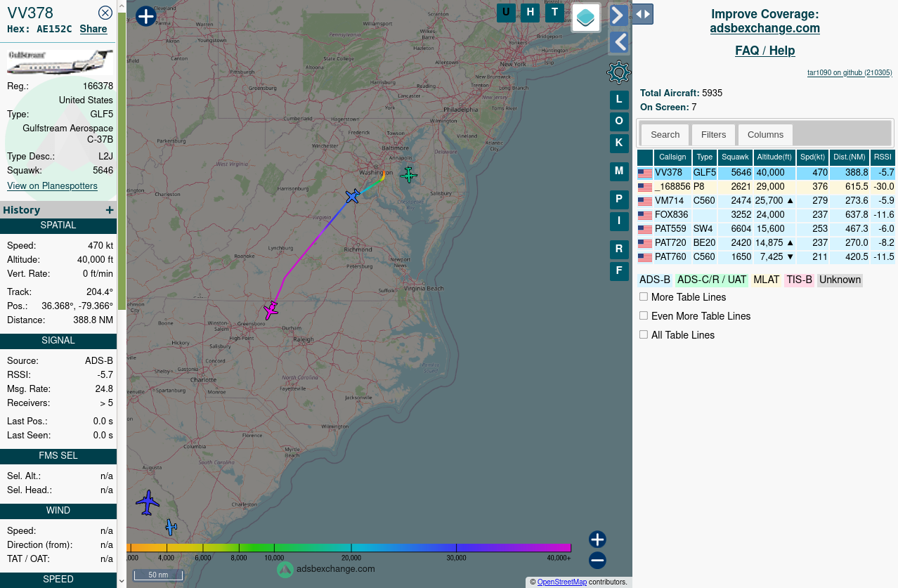Toggle the P map option button

point(619,200)
